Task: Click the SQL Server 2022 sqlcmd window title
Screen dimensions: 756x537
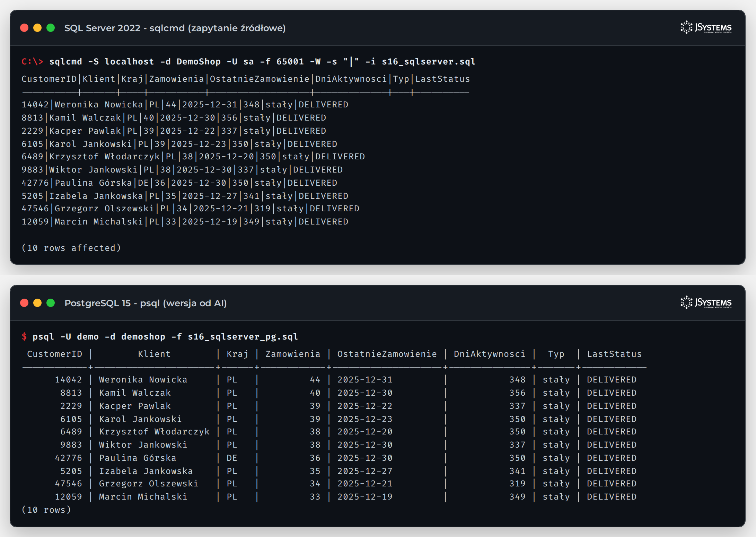Action: (175, 28)
